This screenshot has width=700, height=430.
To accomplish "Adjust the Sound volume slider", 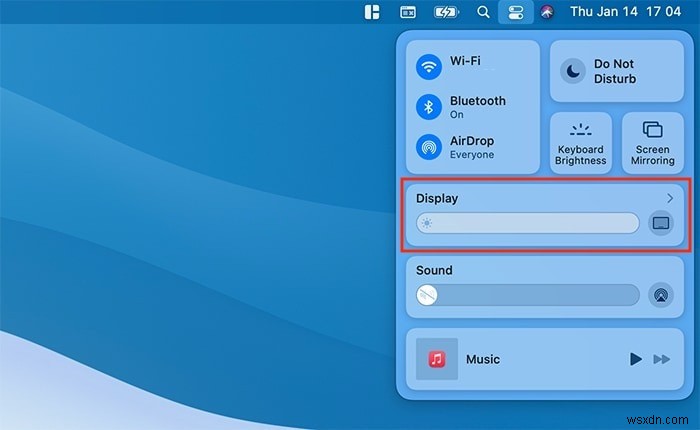I will click(527, 295).
